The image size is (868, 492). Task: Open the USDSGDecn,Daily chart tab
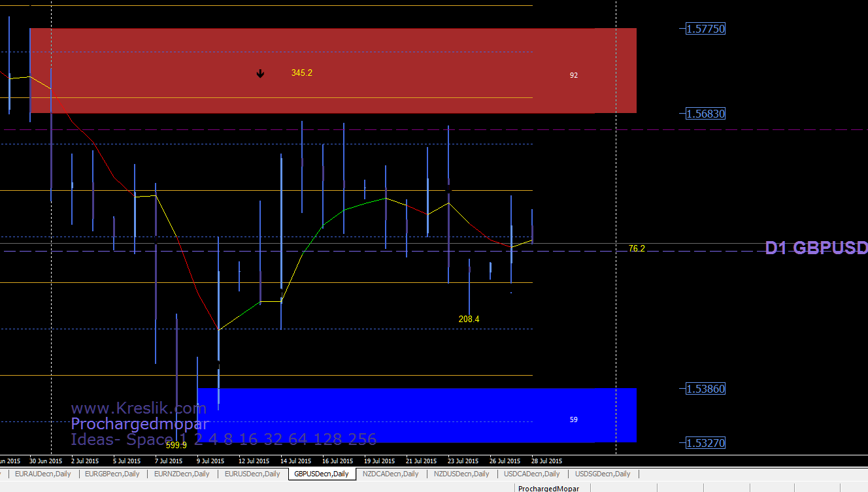[603, 474]
